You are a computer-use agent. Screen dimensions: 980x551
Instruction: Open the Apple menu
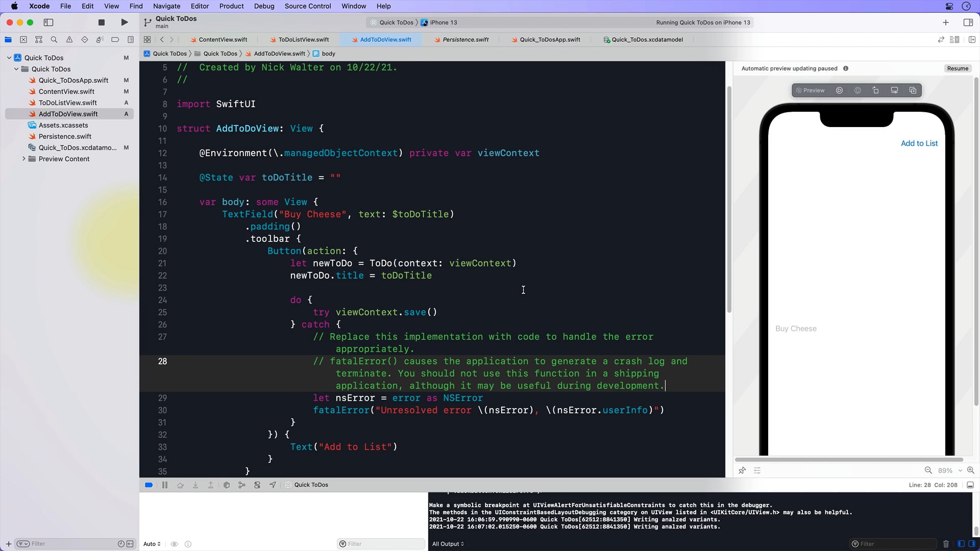(x=14, y=6)
